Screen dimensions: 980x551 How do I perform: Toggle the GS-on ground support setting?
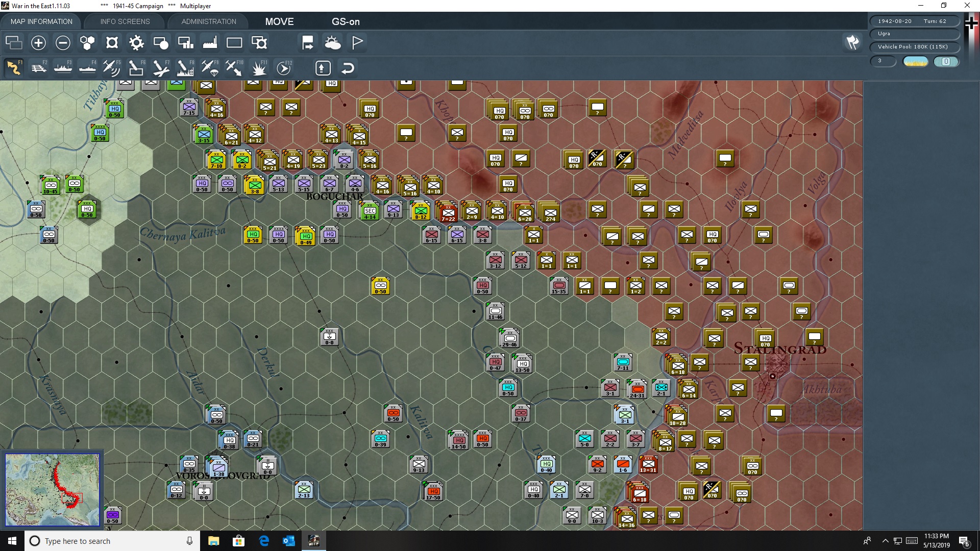point(346,21)
